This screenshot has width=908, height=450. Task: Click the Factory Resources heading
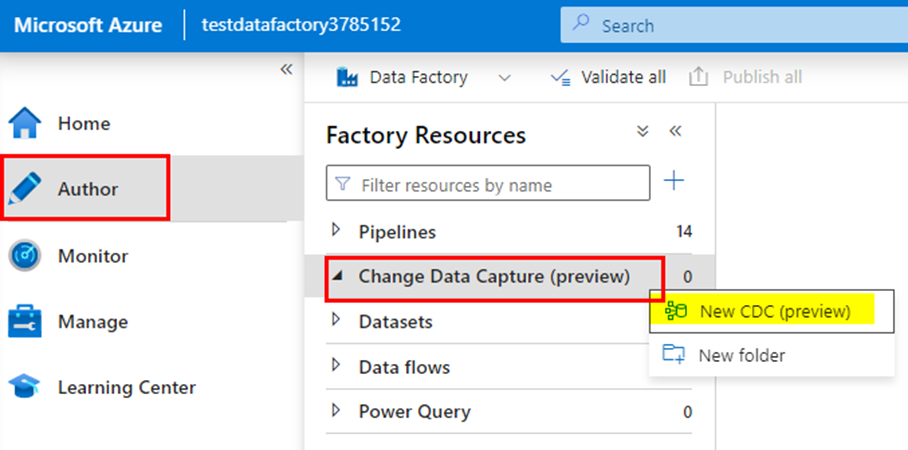click(x=426, y=135)
